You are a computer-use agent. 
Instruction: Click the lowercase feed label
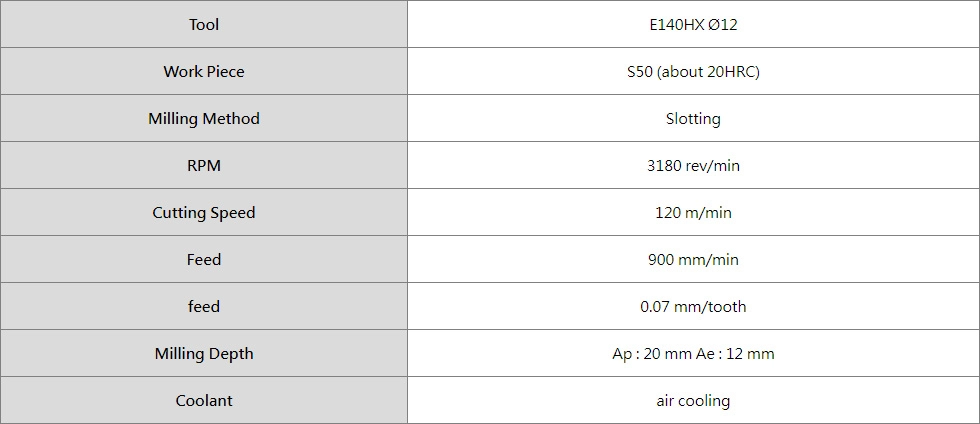click(x=204, y=306)
